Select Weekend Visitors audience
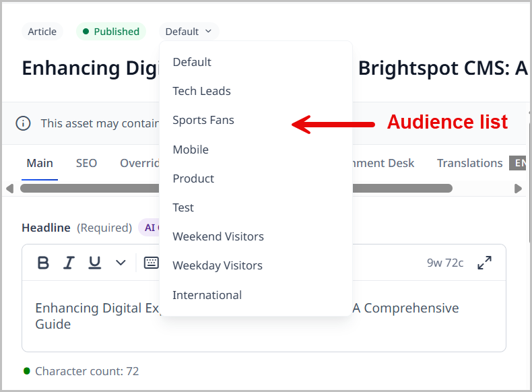The width and height of the screenshot is (532, 392). coord(256,236)
